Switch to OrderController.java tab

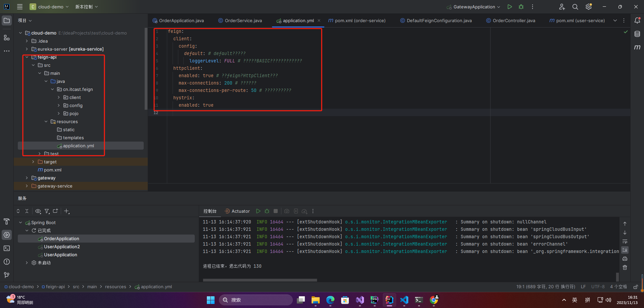(x=511, y=20)
